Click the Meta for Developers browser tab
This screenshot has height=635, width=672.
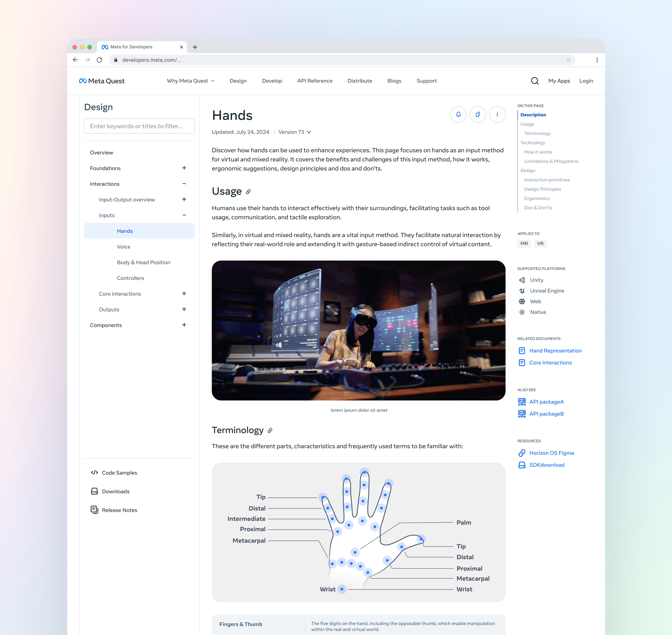(x=142, y=47)
